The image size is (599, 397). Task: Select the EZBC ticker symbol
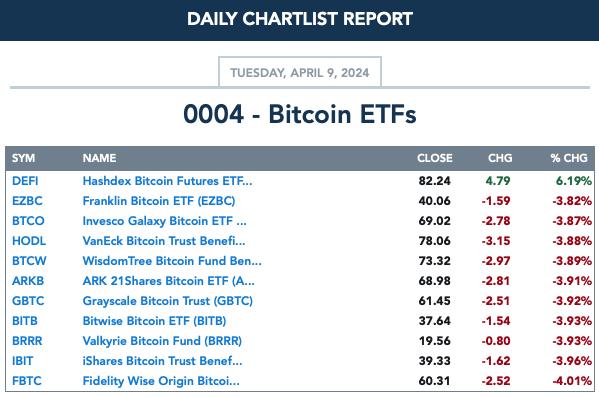coord(27,201)
